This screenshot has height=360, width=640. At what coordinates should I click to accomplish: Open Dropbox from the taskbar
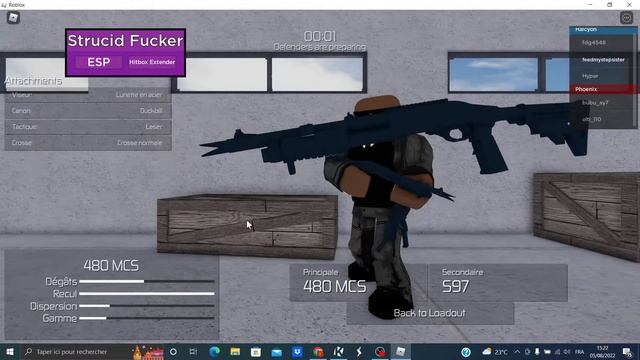pyautogui.click(x=297, y=351)
